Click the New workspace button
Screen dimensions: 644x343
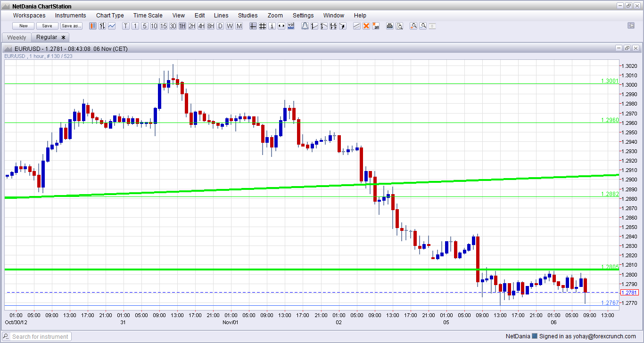point(24,26)
